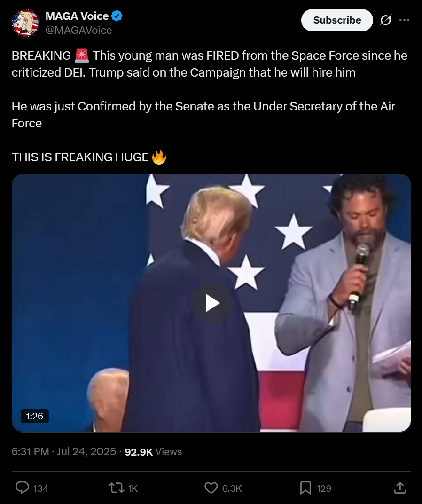The width and height of the screenshot is (422, 504).
Task: Open the three-dot more options menu
Action: point(404,20)
